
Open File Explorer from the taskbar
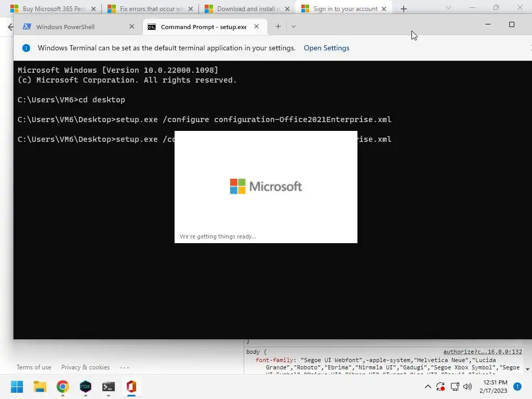coord(40,387)
